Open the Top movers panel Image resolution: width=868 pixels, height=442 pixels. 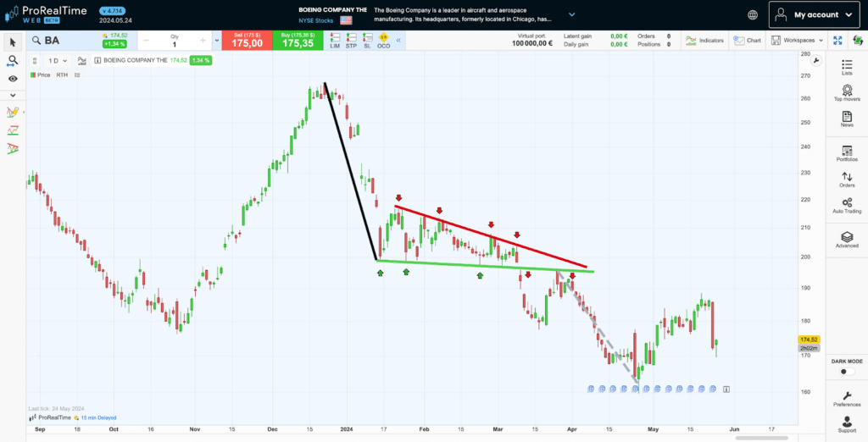[x=847, y=93]
